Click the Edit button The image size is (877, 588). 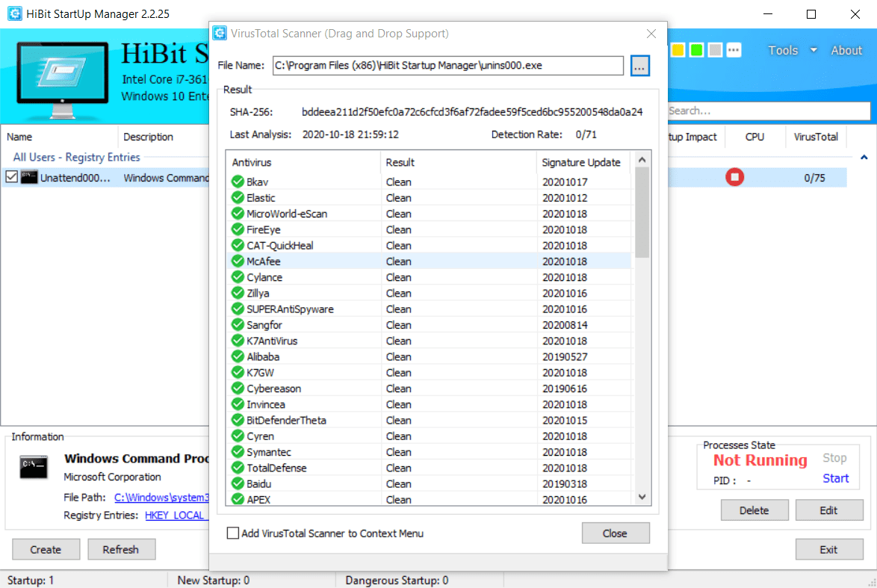click(829, 510)
